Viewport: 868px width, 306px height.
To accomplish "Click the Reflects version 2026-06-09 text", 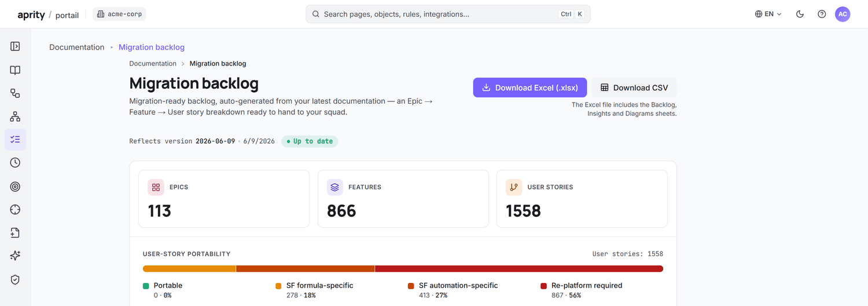I will (x=182, y=141).
